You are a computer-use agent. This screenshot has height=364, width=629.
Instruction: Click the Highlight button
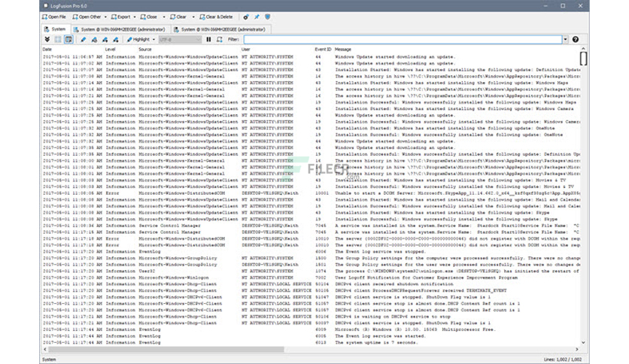click(138, 39)
